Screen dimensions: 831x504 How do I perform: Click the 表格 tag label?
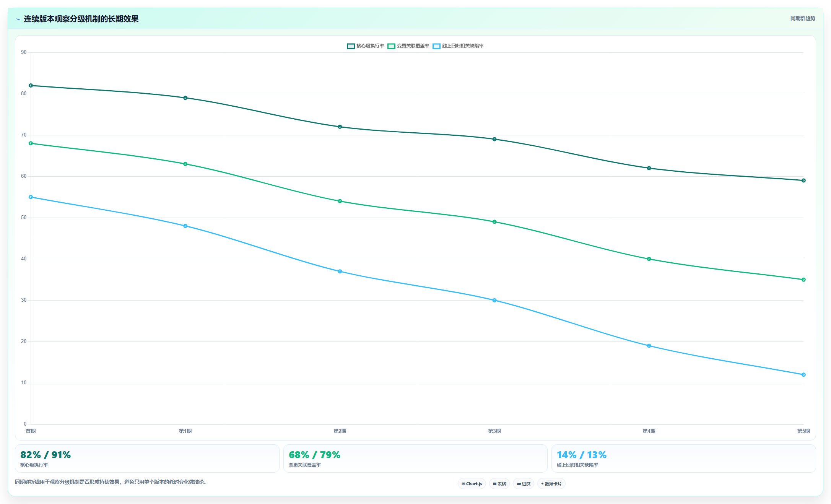click(502, 484)
